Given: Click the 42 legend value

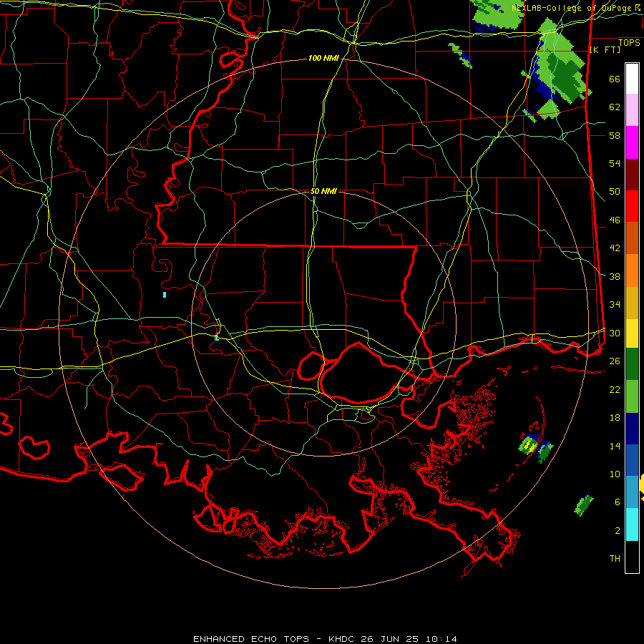Looking at the screenshot, I should 615,248.
